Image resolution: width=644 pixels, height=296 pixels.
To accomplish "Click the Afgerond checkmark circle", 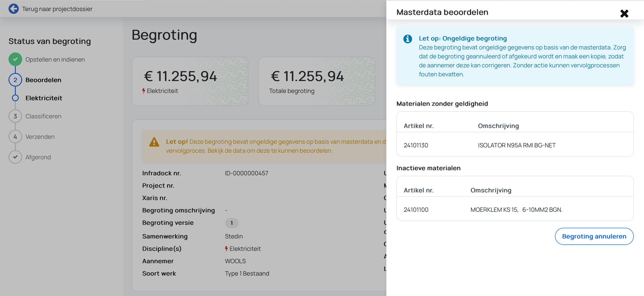I will [15, 157].
